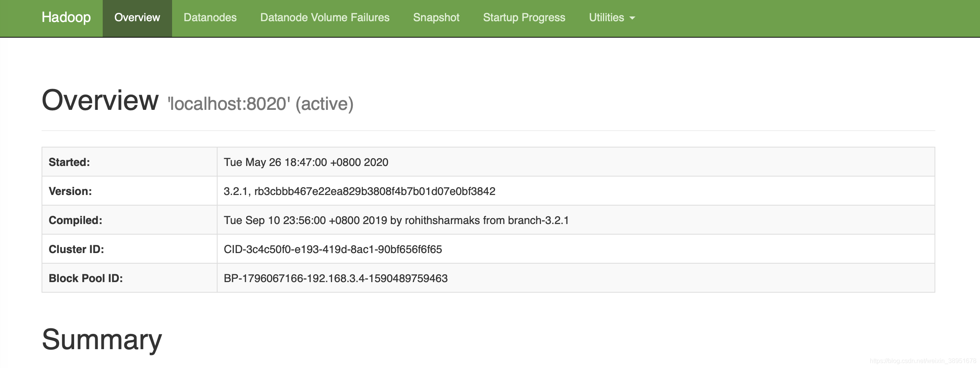This screenshot has height=368, width=980.
Task: Click the Version: row label
Action: pyautogui.click(x=70, y=191)
